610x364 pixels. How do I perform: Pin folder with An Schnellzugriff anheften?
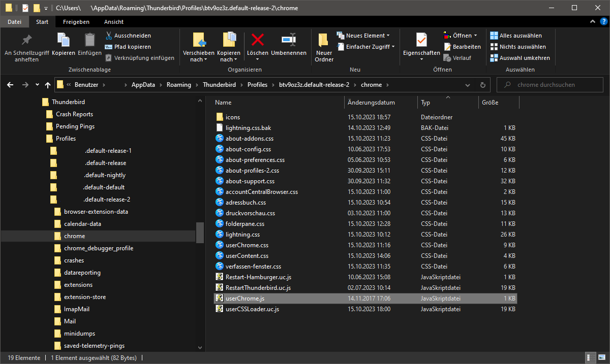pyautogui.click(x=26, y=40)
